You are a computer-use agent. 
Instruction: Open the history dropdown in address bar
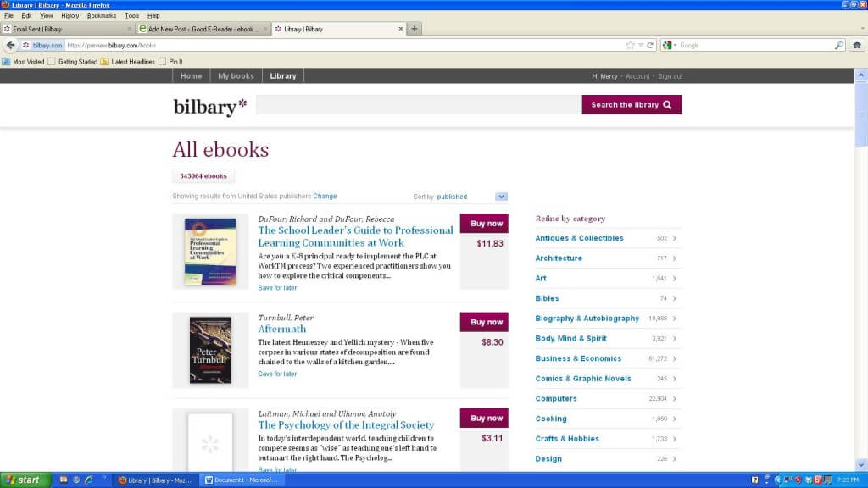coord(641,46)
